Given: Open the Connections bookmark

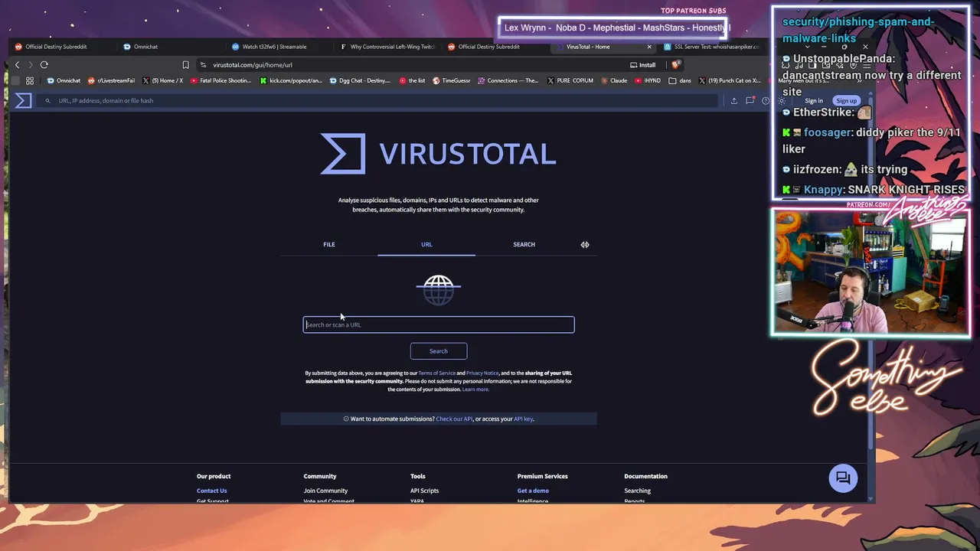Looking at the screenshot, I should [508, 80].
